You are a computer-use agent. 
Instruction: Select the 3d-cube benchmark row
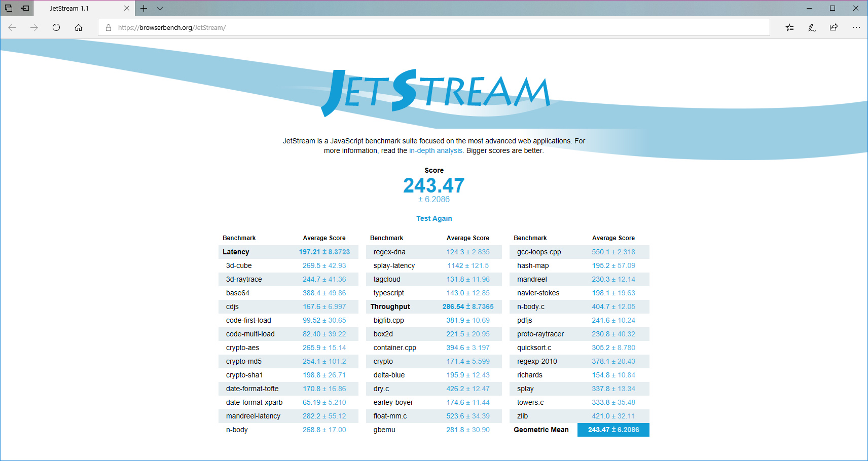pos(288,265)
